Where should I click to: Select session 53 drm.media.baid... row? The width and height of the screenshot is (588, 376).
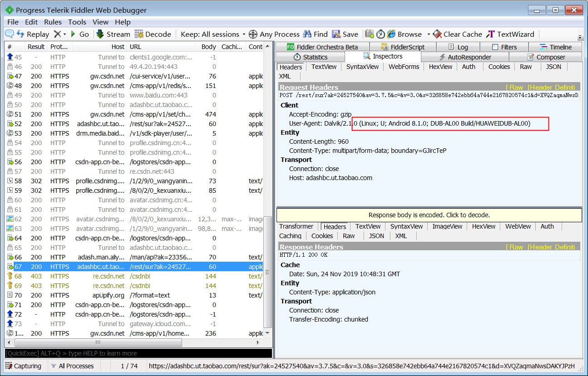[134, 133]
